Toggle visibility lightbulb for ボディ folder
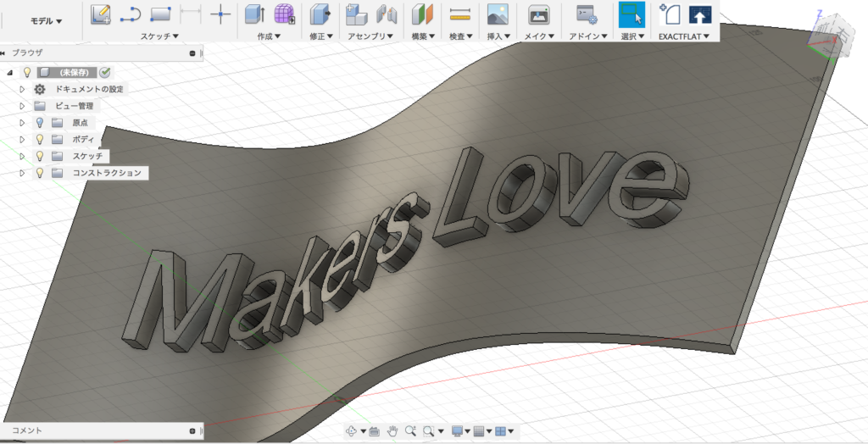Image resolution: width=868 pixels, height=444 pixels. click(40, 139)
